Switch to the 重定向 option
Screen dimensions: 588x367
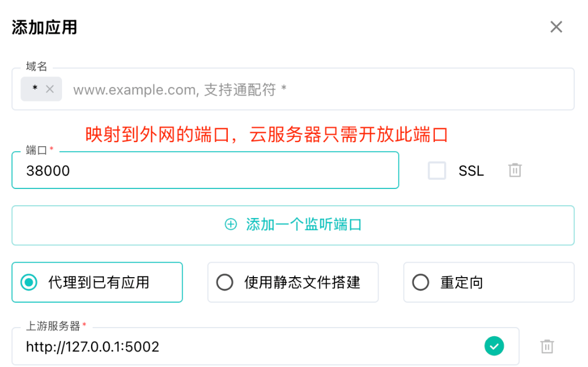click(x=420, y=282)
